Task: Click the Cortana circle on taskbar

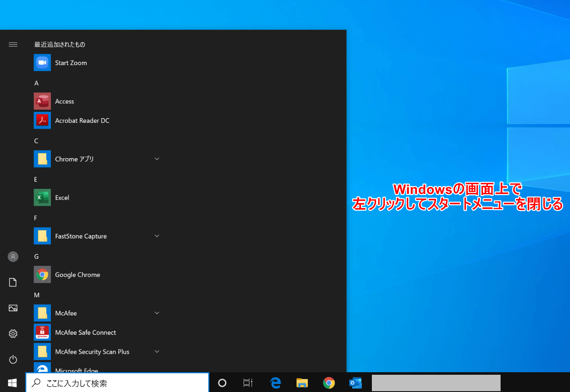Action: click(x=222, y=383)
